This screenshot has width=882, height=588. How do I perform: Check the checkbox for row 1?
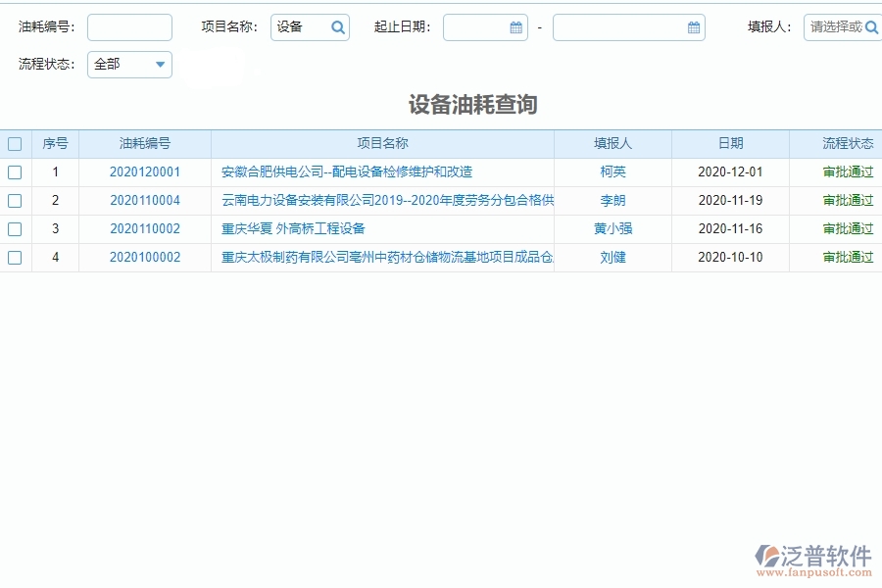point(15,171)
